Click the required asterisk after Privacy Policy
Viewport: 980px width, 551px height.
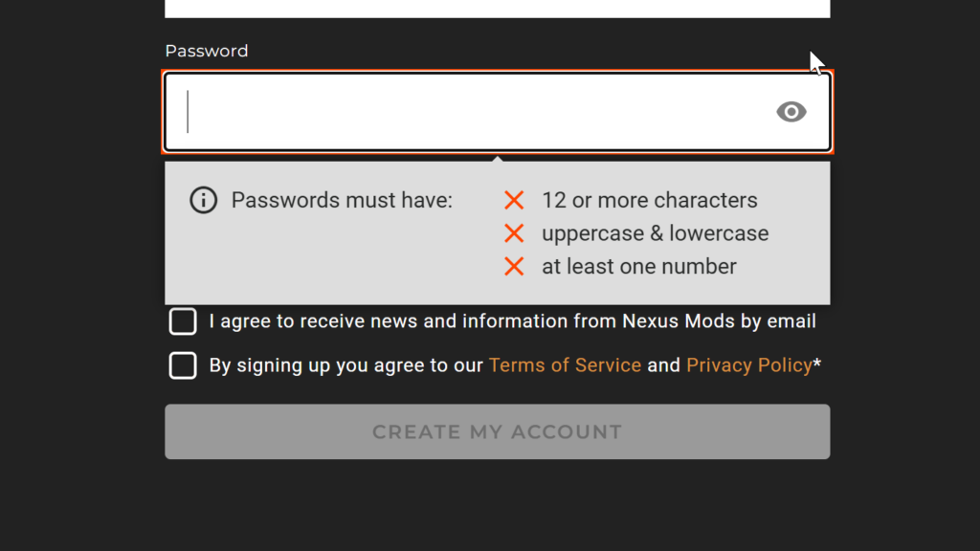817,364
